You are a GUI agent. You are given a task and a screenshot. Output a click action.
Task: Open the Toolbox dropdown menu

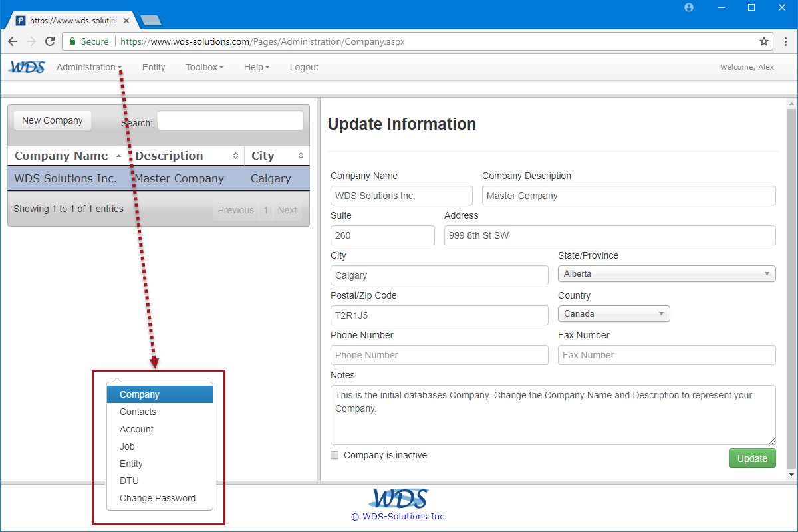click(x=204, y=67)
